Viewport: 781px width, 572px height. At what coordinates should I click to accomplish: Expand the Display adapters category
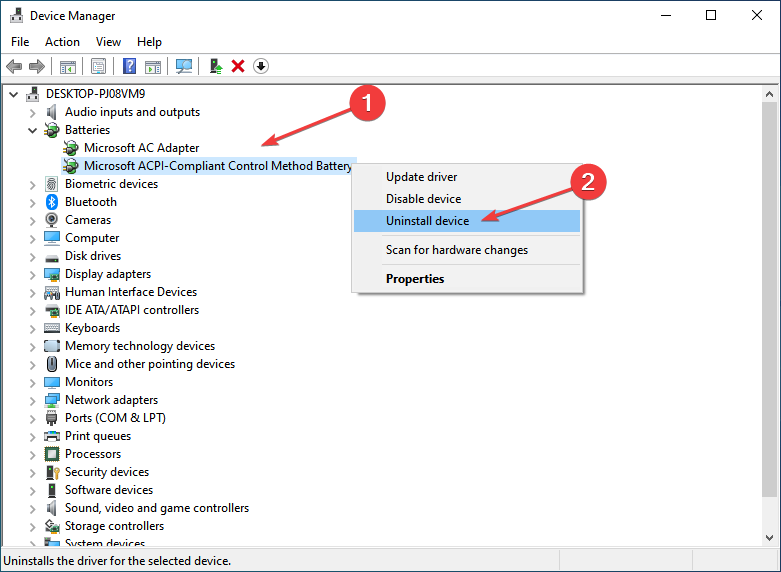point(32,275)
